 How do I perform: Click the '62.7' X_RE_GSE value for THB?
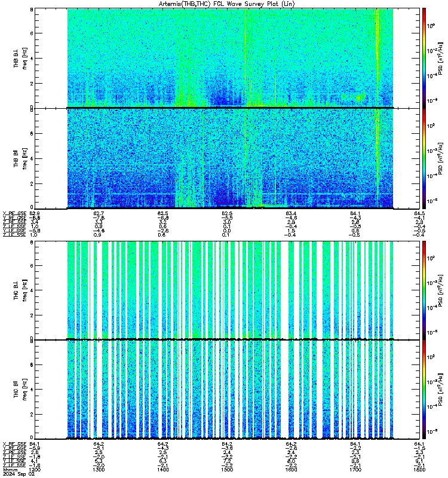coord(99,213)
